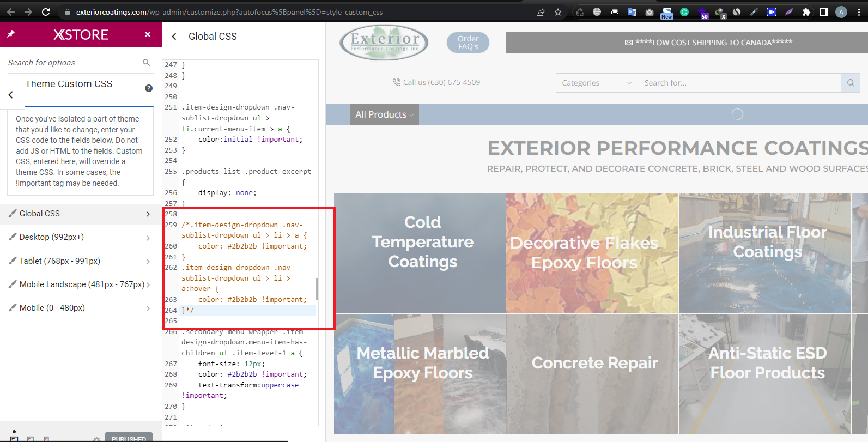Viewport: 868px width, 442px height.
Task: Place cursor on code line 264
Action: pos(248,310)
